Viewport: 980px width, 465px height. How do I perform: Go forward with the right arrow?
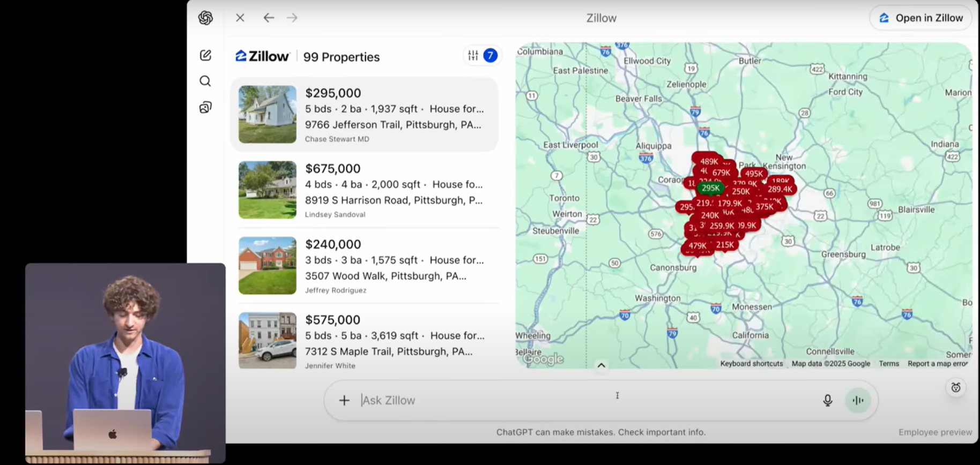292,18
